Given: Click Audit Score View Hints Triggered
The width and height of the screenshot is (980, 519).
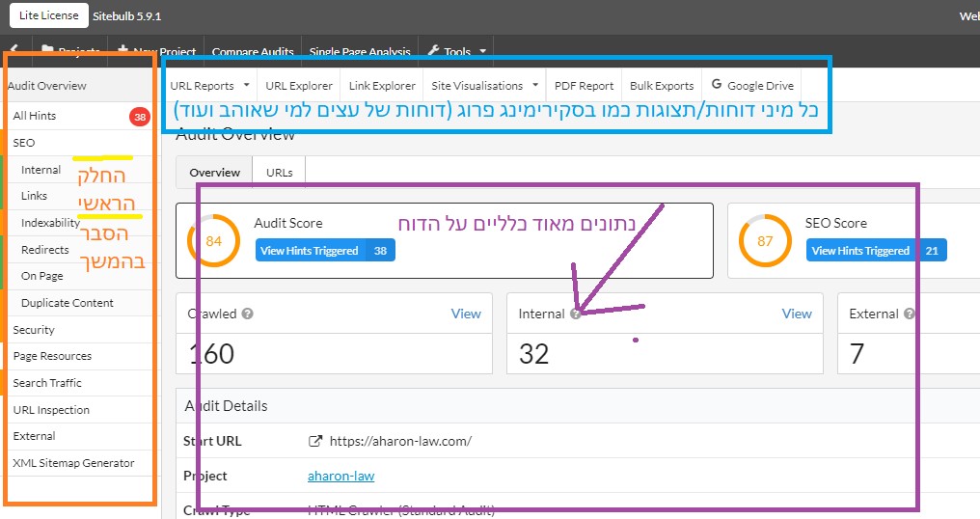Looking at the screenshot, I should pyautogui.click(x=325, y=250).
